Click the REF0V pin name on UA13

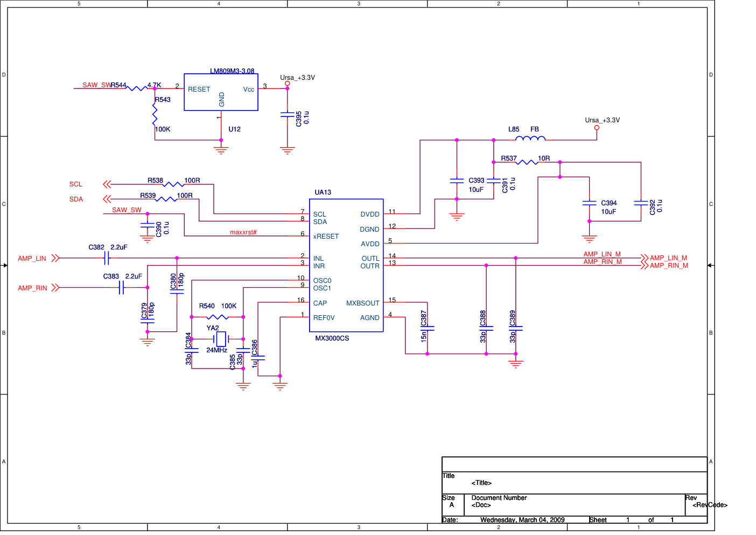click(x=324, y=318)
